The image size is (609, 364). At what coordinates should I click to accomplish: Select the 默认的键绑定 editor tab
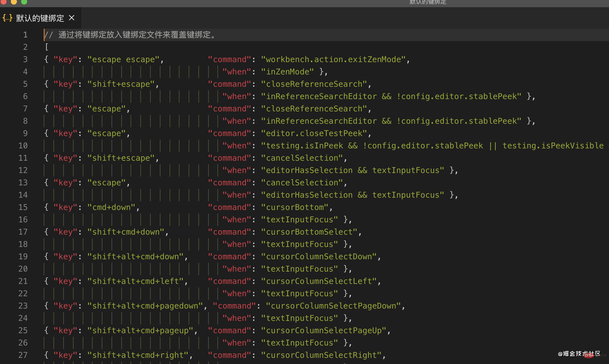click(40, 18)
